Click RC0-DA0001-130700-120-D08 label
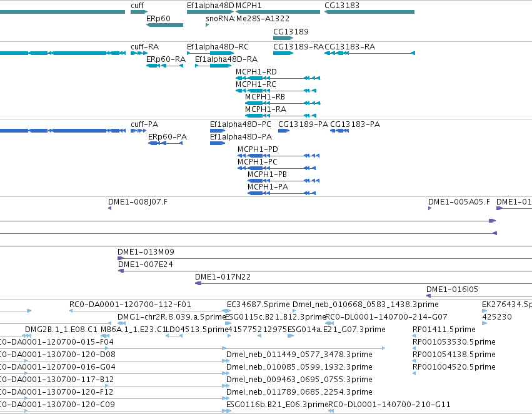Viewport: 532px width, 414px height. click(x=58, y=355)
